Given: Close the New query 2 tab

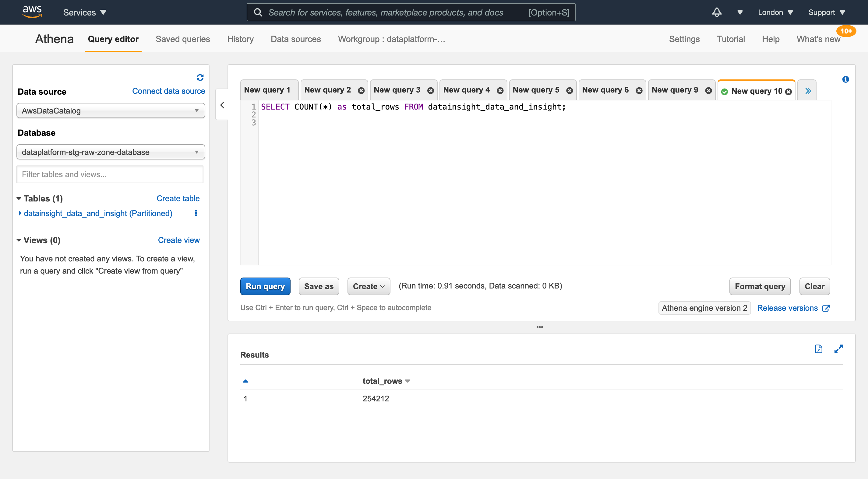Looking at the screenshot, I should coord(361,91).
